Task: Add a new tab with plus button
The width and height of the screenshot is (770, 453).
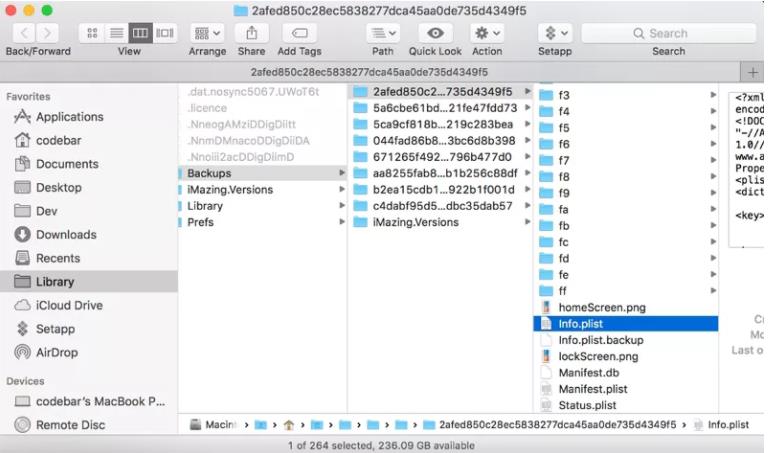Action: point(752,72)
